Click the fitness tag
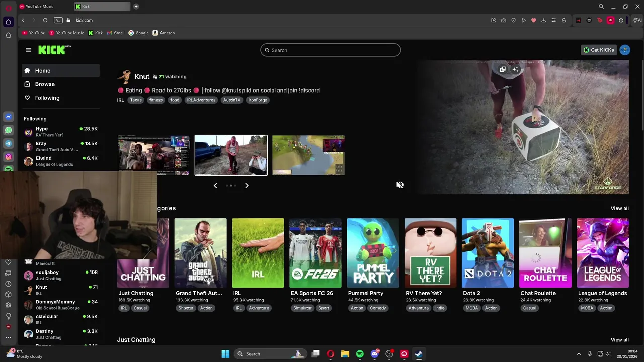 (156, 100)
